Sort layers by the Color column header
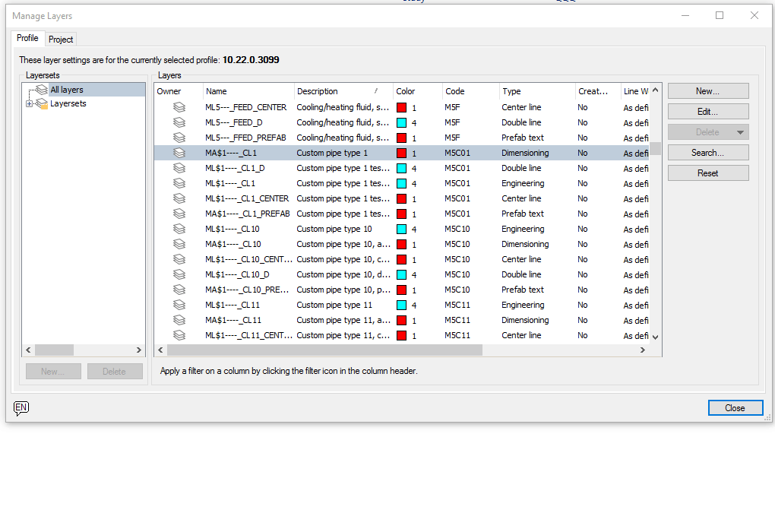The width and height of the screenshot is (775, 532). point(418,91)
